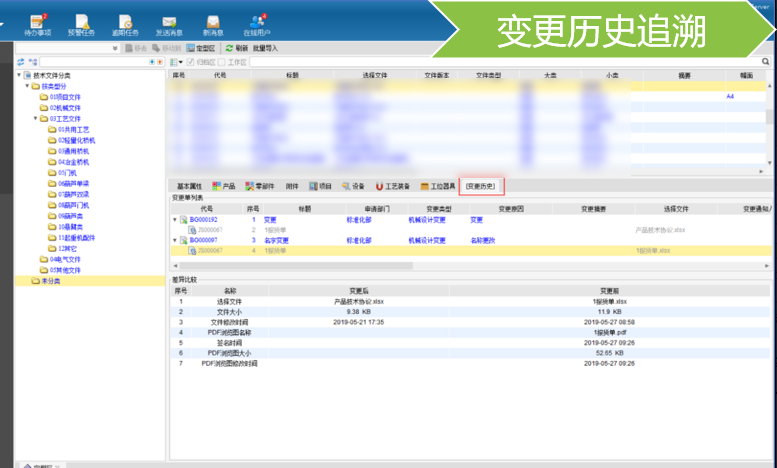The image size is (777, 468).
Task: View 在线用户 online users icon
Action: (257, 22)
